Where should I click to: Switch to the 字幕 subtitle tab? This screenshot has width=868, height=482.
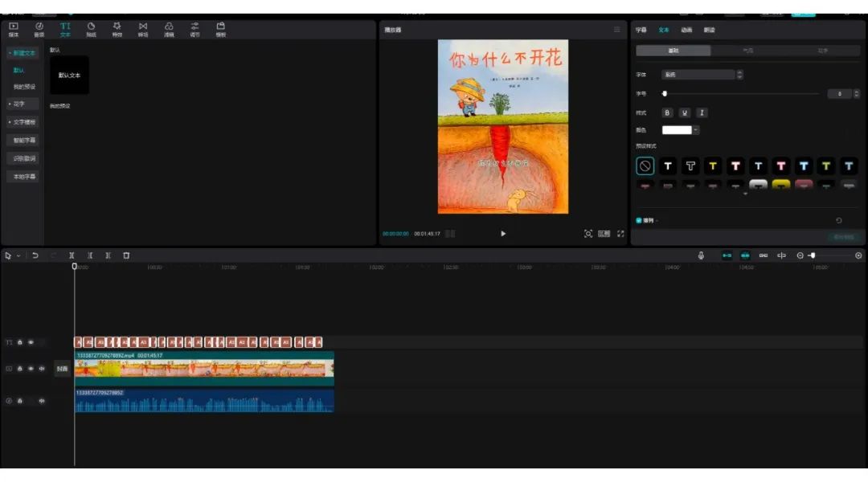coord(641,30)
